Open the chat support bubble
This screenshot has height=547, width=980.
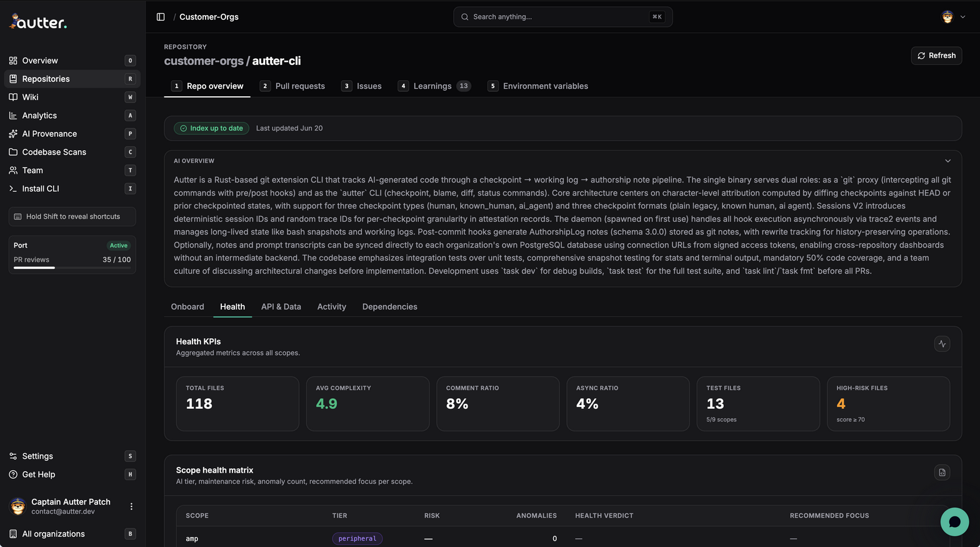(x=954, y=521)
